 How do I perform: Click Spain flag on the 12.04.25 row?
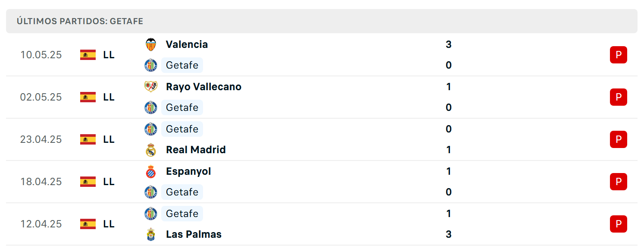click(88, 224)
